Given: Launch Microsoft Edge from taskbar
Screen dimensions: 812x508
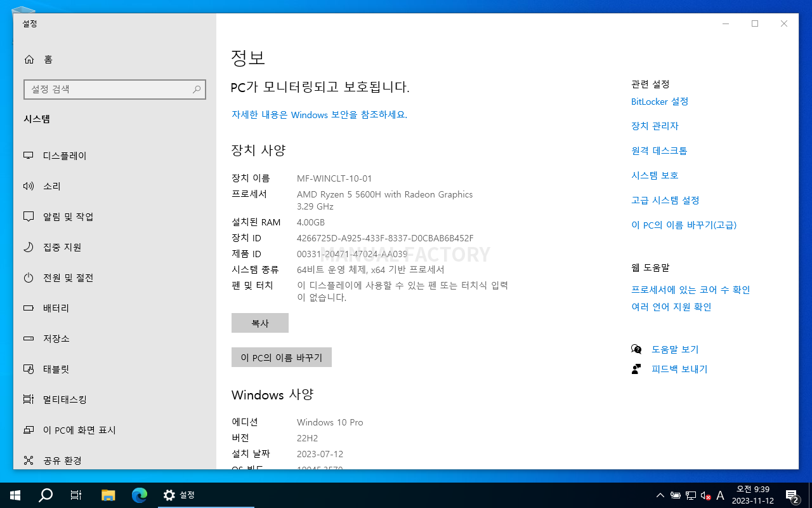Looking at the screenshot, I should [140, 495].
